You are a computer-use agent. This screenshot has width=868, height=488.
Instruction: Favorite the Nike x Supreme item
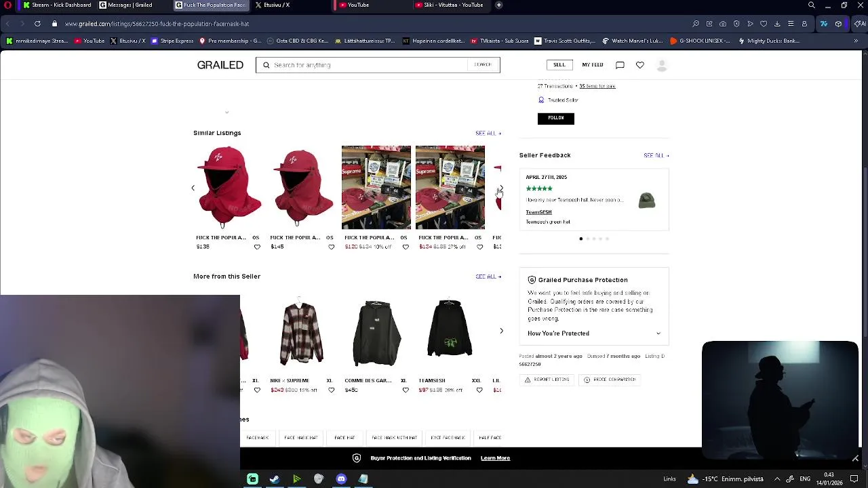coord(331,390)
